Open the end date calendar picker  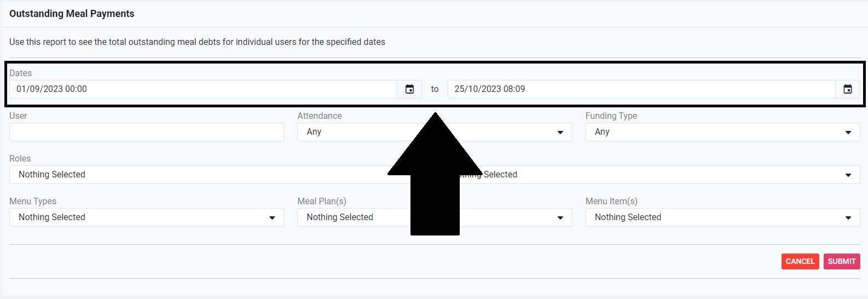coord(847,89)
